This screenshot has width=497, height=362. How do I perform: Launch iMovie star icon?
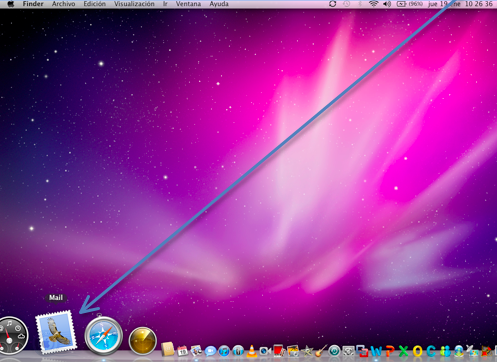tap(307, 351)
